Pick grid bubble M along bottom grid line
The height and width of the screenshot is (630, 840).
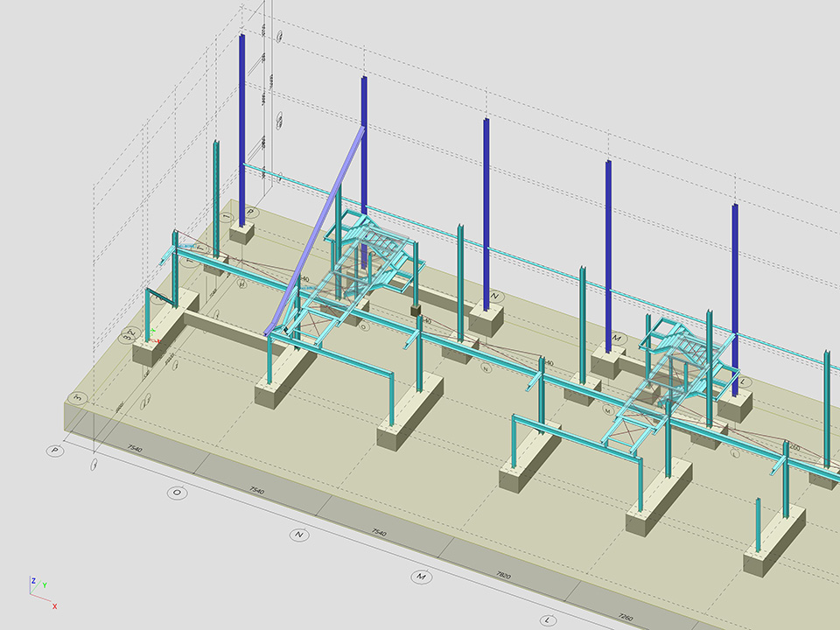click(422, 577)
